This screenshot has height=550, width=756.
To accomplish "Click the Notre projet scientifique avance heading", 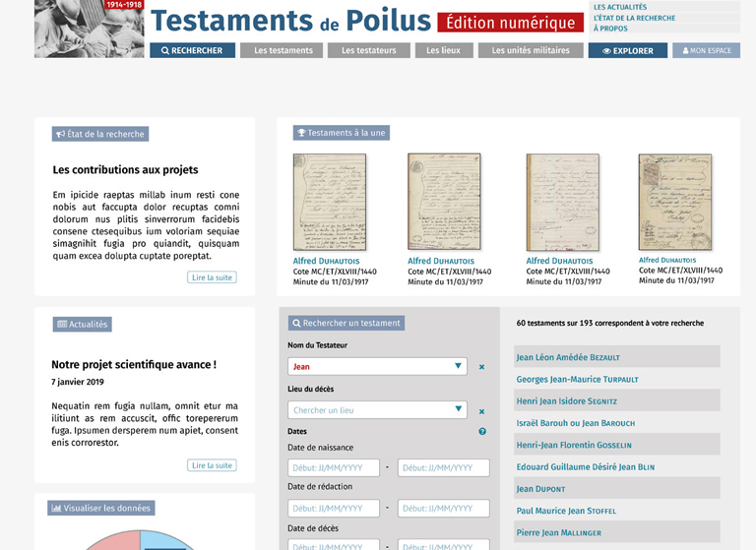I will pyautogui.click(x=134, y=364).
